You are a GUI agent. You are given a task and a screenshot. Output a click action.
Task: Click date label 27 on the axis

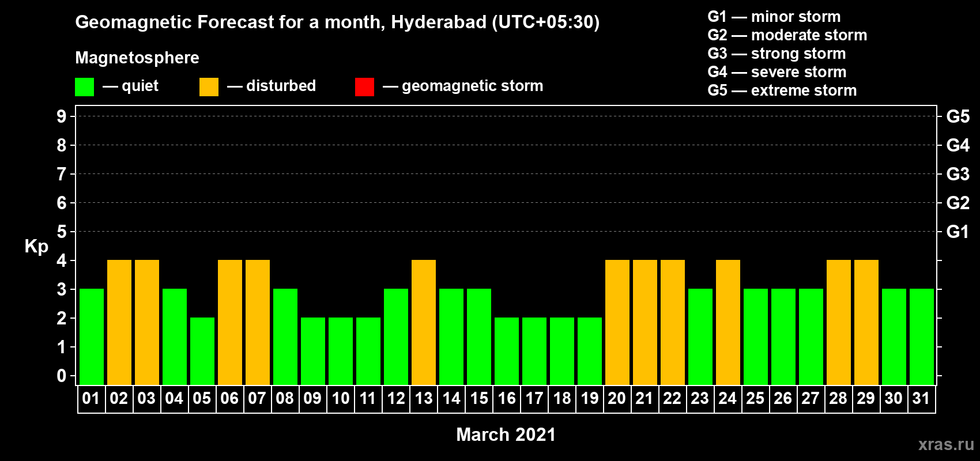[811, 399]
